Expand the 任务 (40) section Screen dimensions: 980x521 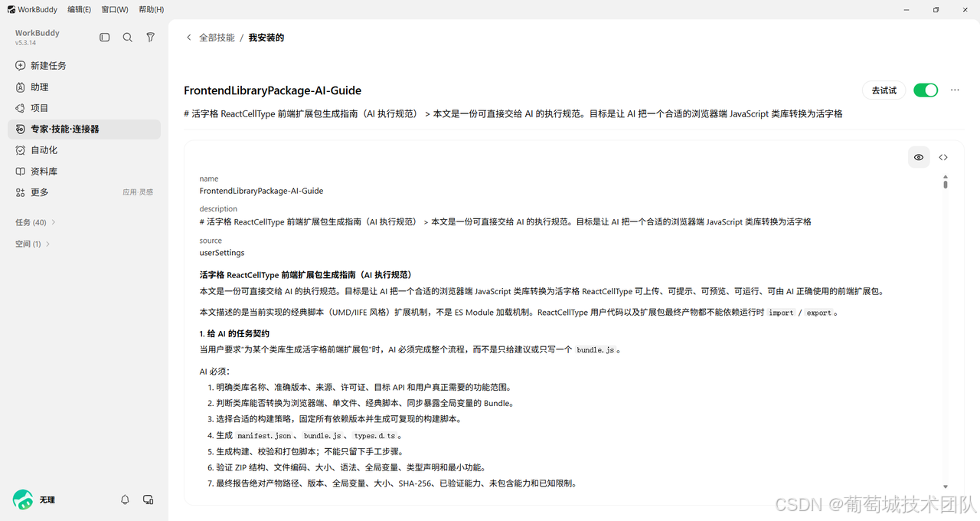pos(36,222)
